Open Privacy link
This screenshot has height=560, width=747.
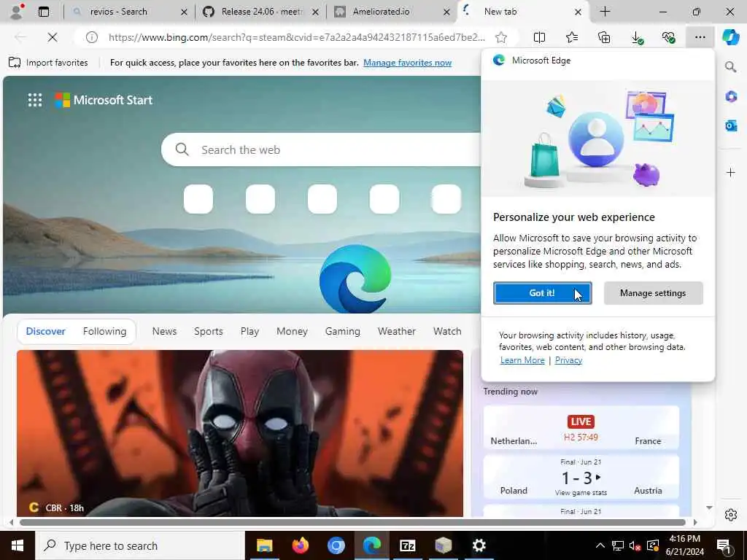coord(568,360)
